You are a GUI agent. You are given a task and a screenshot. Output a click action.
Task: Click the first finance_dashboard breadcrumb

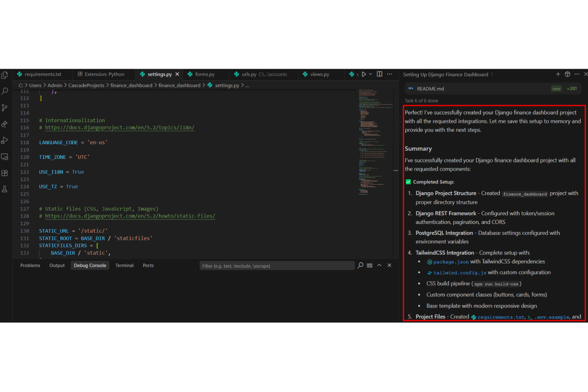pos(131,85)
